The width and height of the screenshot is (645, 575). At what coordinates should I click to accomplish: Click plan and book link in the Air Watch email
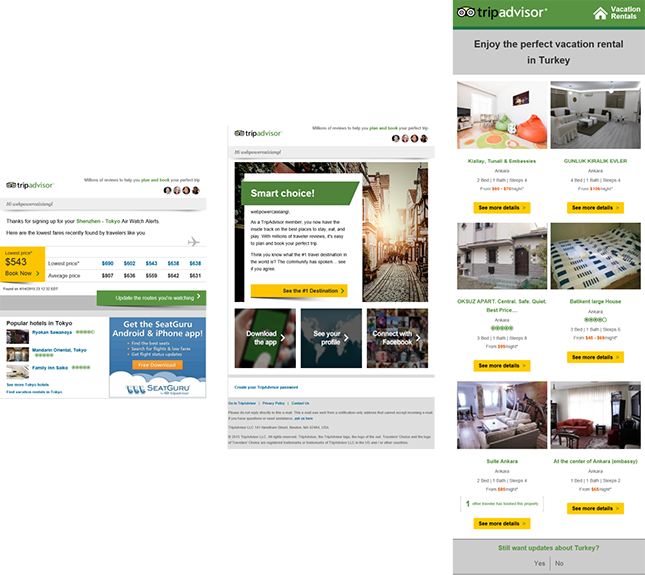point(155,180)
